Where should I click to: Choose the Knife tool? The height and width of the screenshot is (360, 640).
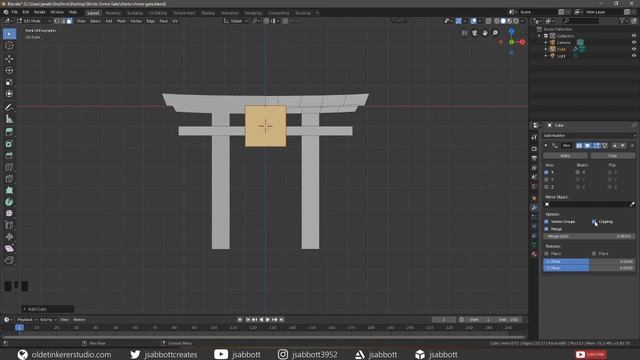pos(9,179)
